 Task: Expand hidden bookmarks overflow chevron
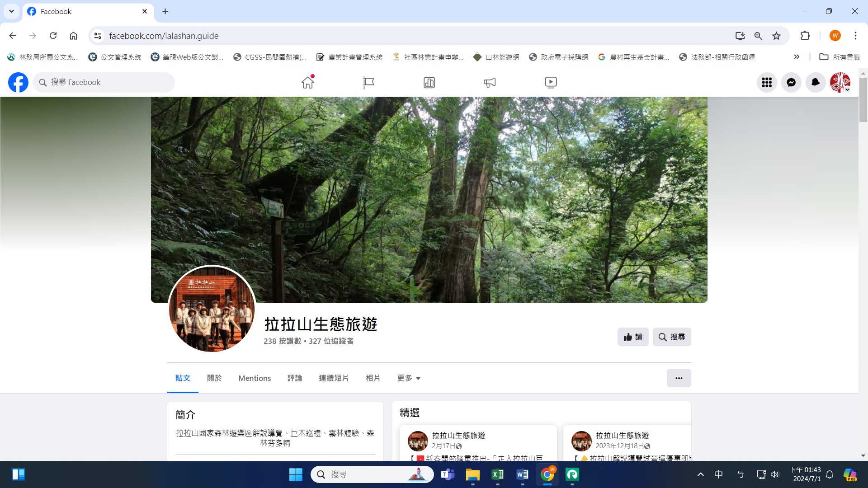(797, 57)
